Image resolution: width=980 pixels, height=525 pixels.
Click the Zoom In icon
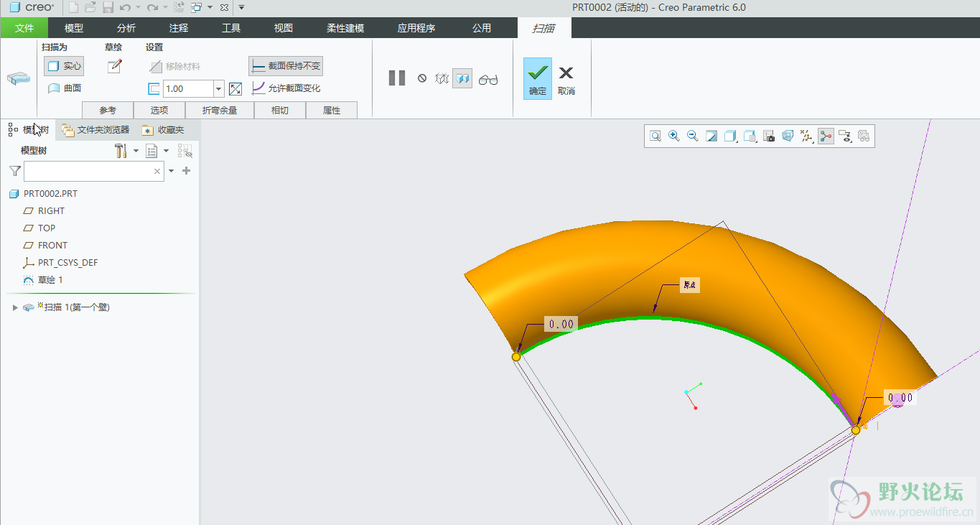674,136
